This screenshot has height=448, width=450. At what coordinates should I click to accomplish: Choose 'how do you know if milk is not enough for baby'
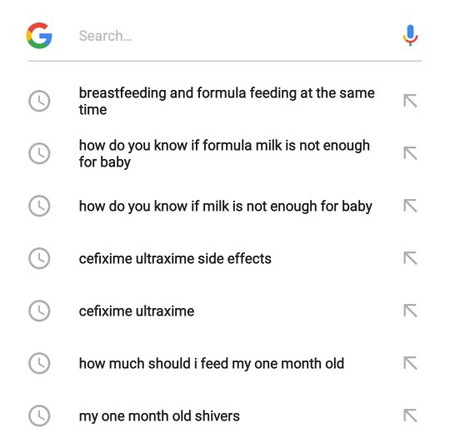pos(225,206)
